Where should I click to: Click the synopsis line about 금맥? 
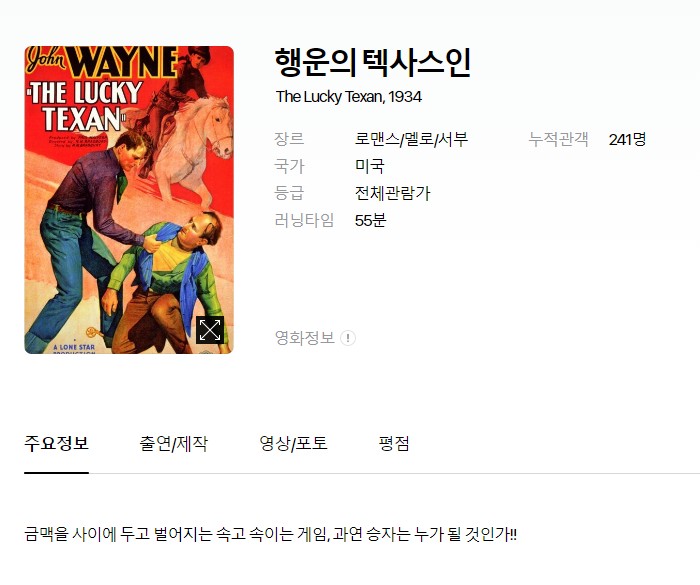point(271,534)
